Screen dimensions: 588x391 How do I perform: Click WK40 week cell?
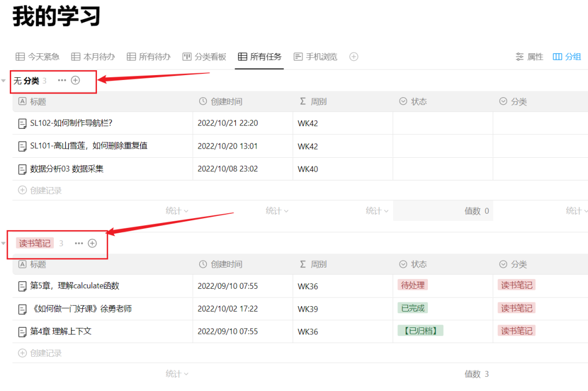point(308,169)
